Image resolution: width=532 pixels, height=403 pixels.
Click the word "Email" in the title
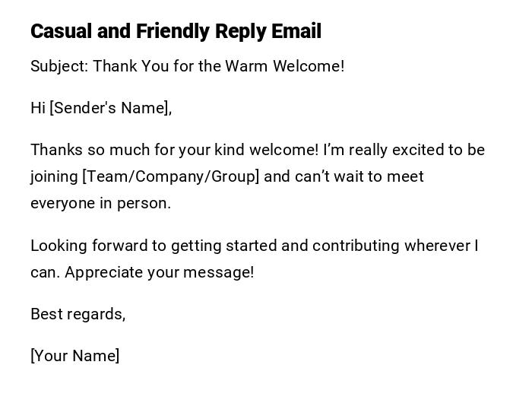296,32
